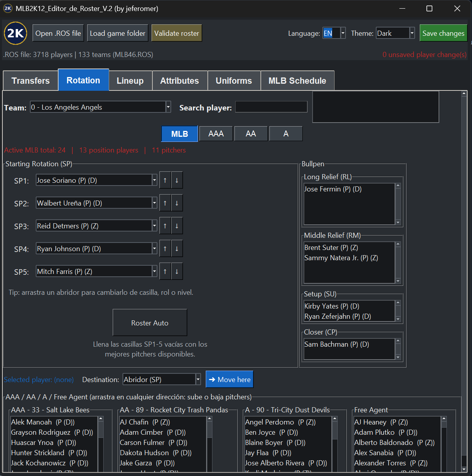Click the Free Agent list scrollbar
Screen dimensions: 472x476
tap(444, 444)
